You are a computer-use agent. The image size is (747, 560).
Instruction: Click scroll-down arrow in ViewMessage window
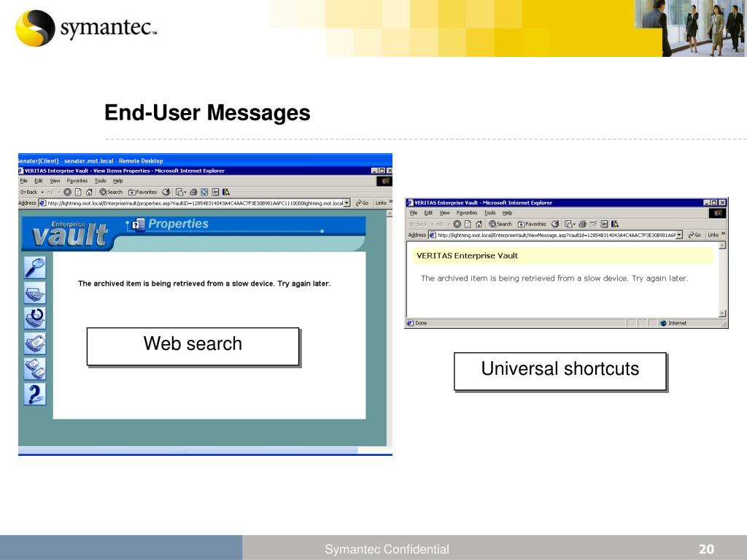pyautogui.click(x=722, y=314)
